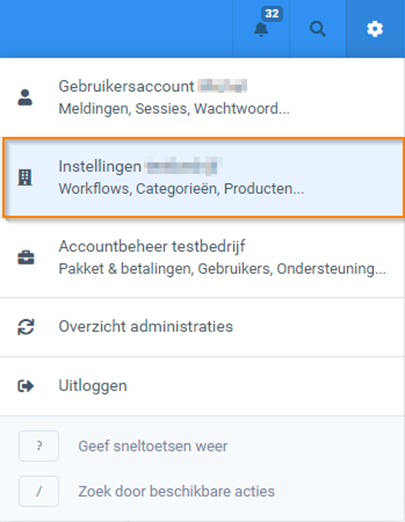Click the 32 notification badge
This screenshot has width=405, height=522.
tap(272, 14)
